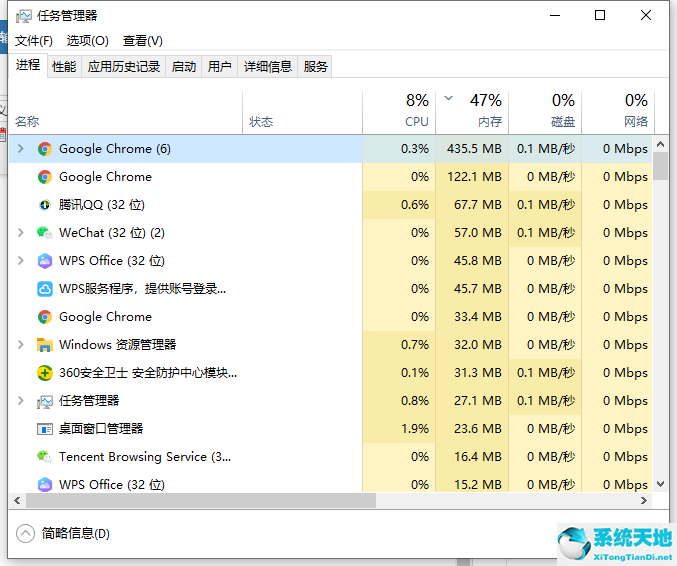This screenshot has height=566, width=677.
Task: Click the horizontal scrollbar left arrow
Action: coord(17,500)
